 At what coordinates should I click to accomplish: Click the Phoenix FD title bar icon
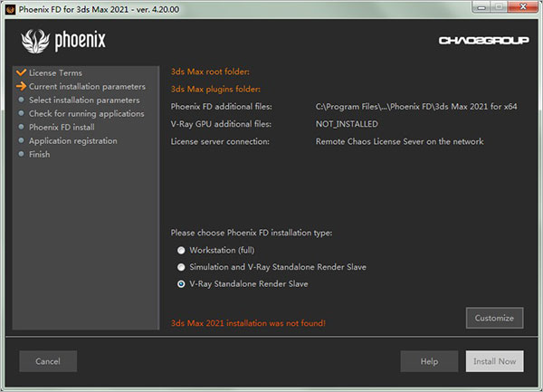[10, 9]
